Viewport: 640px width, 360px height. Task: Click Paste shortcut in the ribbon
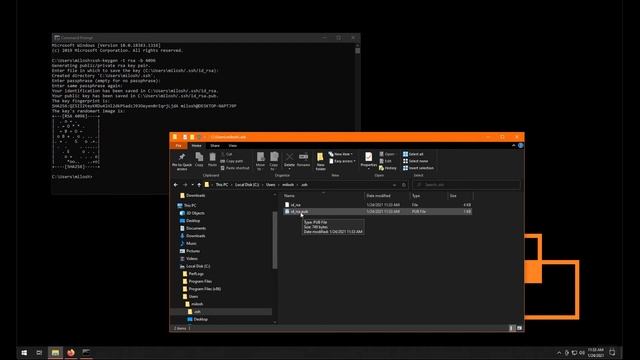[x=235, y=168]
